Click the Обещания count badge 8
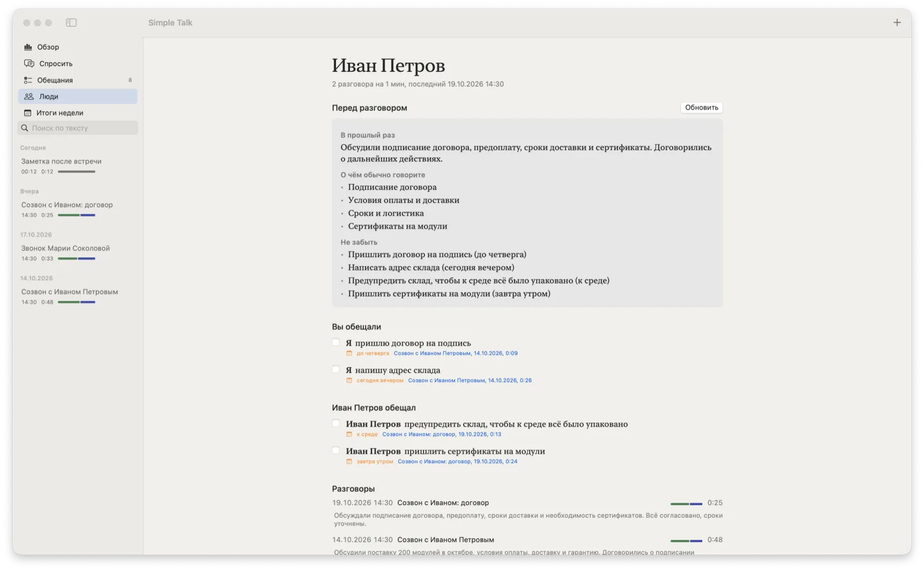Viewport: 924px width, 571px height. 130,80
